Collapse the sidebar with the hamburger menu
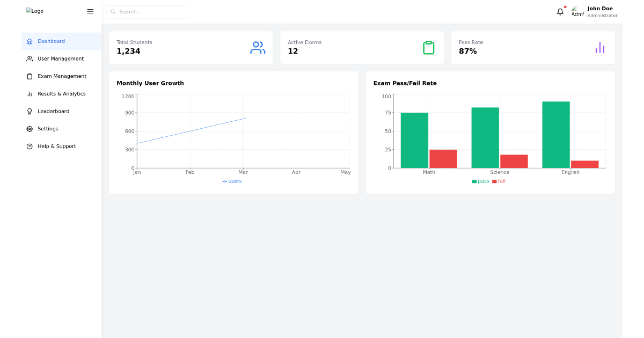 click(90, 11)
